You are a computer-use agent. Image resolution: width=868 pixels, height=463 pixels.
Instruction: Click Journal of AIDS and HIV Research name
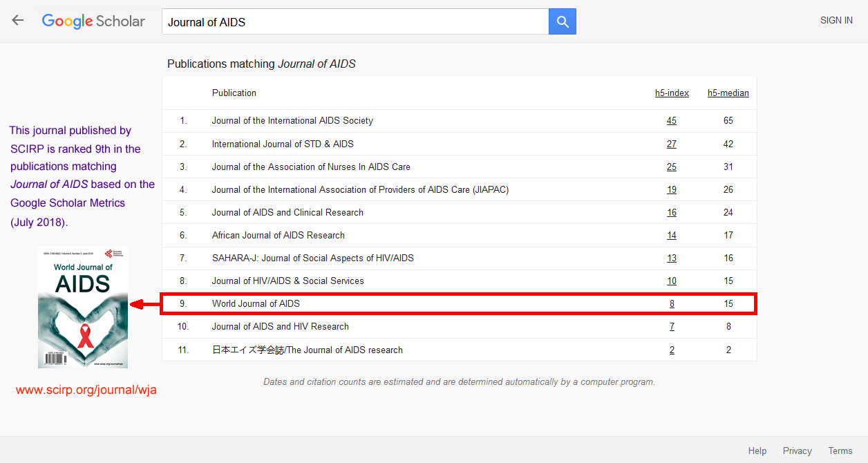pos(281,327)
